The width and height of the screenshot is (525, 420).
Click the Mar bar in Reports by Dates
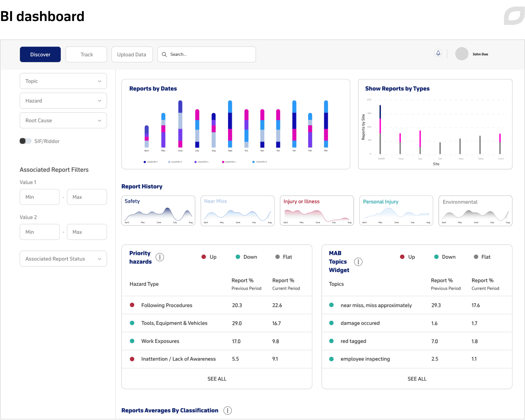click(326, 124)
